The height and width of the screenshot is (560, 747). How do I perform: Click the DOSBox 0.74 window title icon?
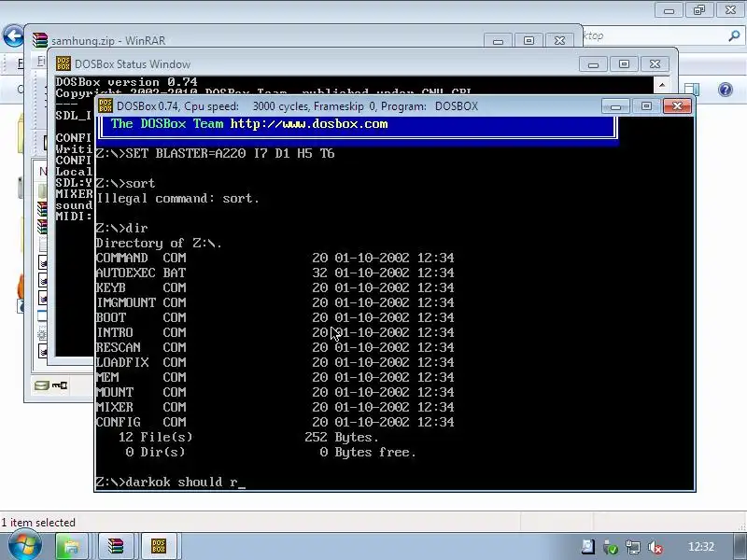pos(106,105)
